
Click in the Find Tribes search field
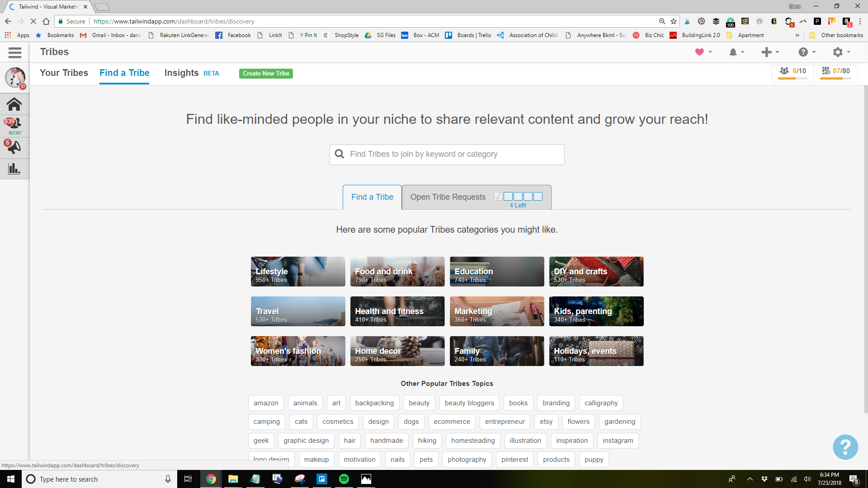pos(447,155)
